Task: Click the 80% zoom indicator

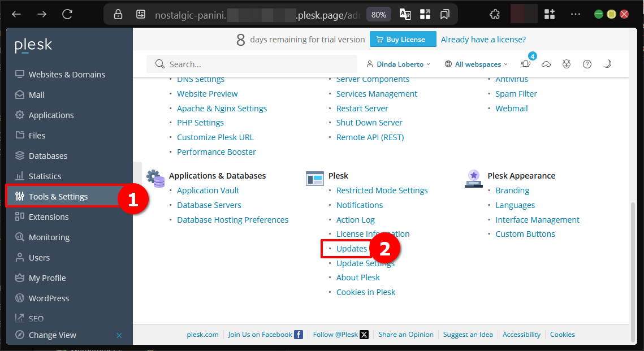Action: [379, 15]
